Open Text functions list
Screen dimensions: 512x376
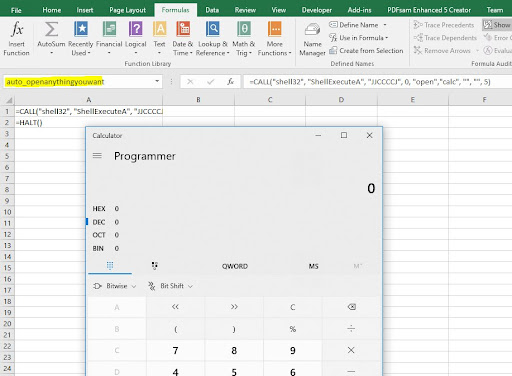[x=159, y=38]
